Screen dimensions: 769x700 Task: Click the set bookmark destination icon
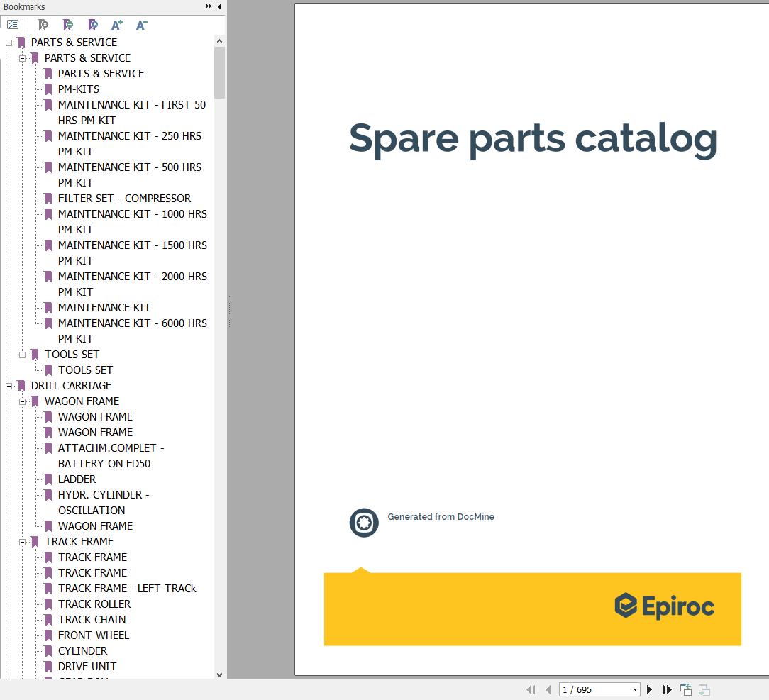pyautogui.click(x=93, y=25)
